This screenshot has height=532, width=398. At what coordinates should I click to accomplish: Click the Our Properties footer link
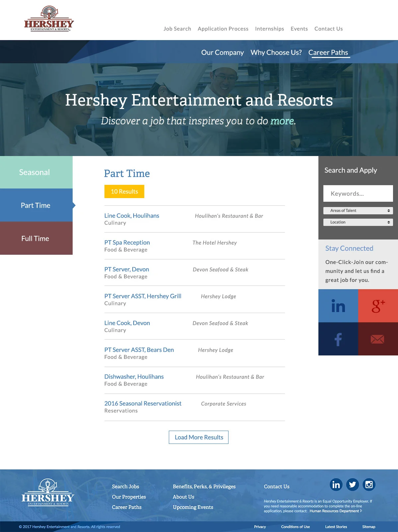point(129,497)
